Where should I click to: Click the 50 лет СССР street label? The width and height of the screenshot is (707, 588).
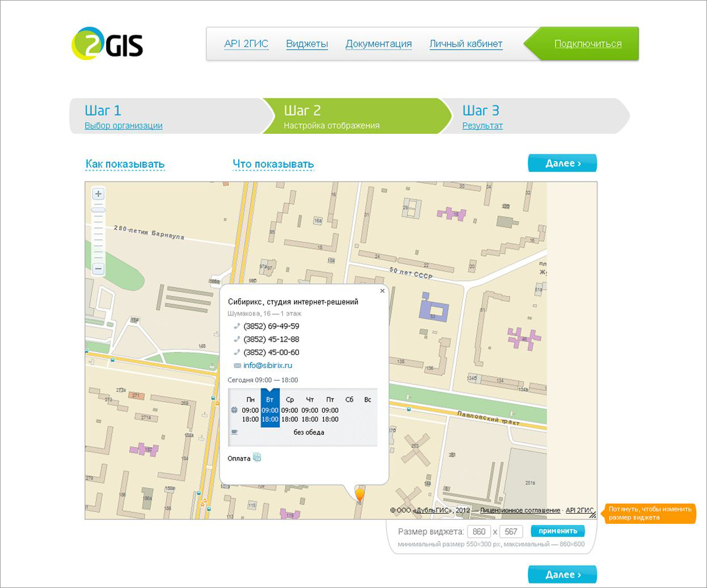pyautogui.click(x=411, y=273)
